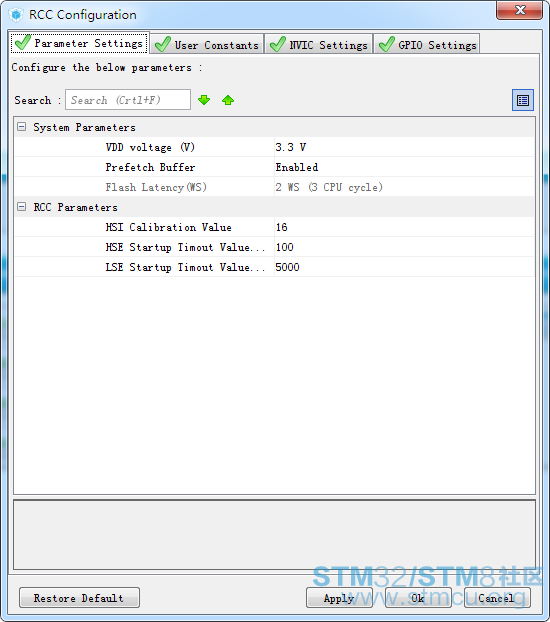Collapse the RCC Parameters group
Image resolution: width=550 pixels, height=622 pixels.
[21, 207]
